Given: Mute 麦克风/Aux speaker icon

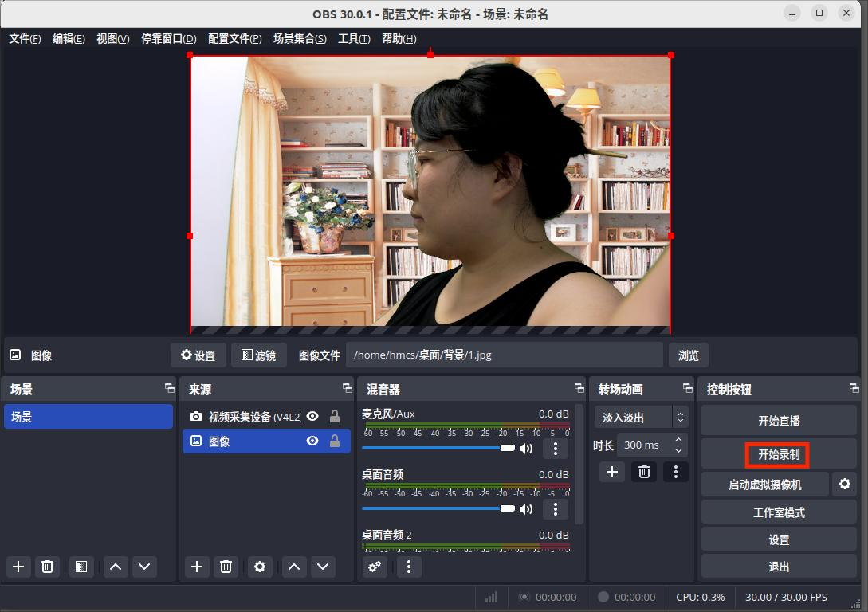Looking at the screenshot, I should point(526,448).
